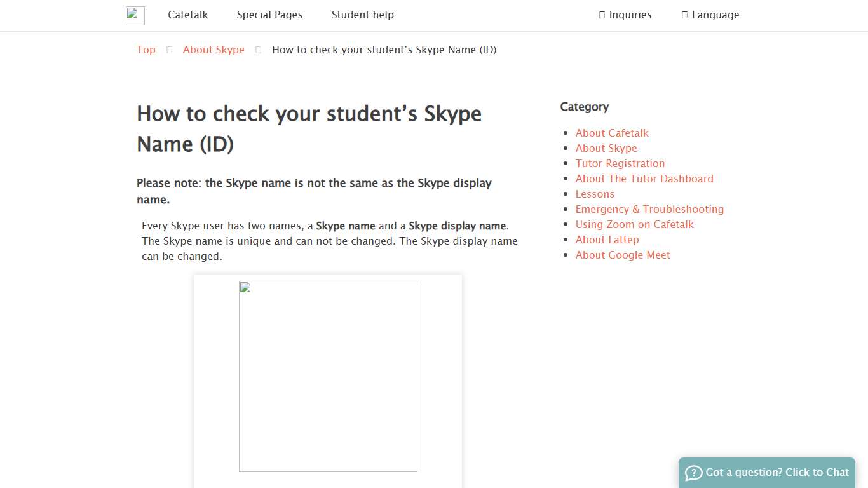Screen dimensions: 868x488
Task: Click the Cafetalk logo icon
Action: tap(135, 15)
